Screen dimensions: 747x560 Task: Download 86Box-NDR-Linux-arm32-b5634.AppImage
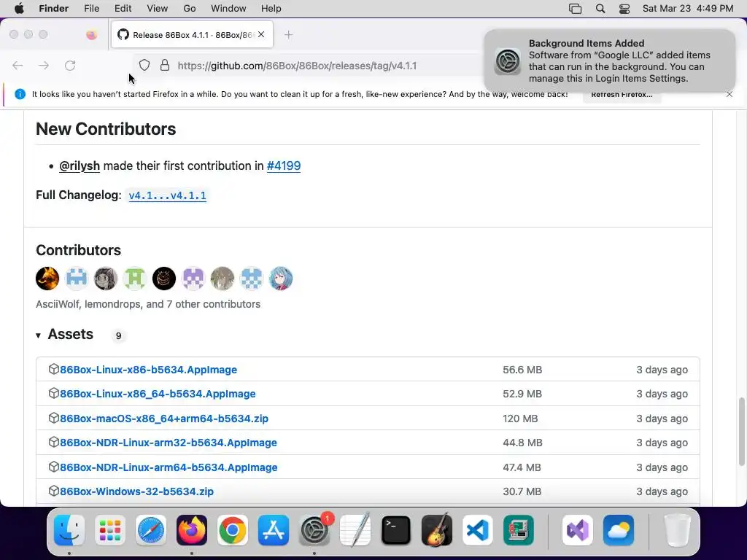click(169, 443)
